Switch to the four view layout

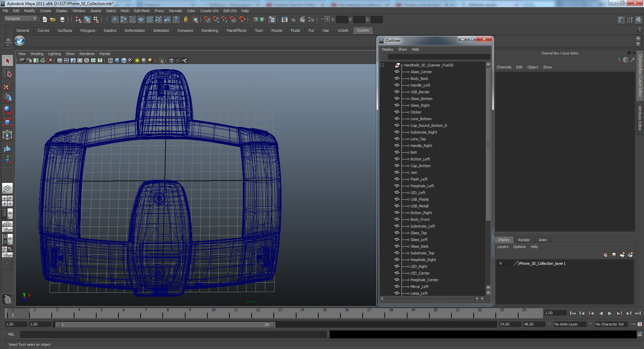pyautogui.click(x=7, y=201)
